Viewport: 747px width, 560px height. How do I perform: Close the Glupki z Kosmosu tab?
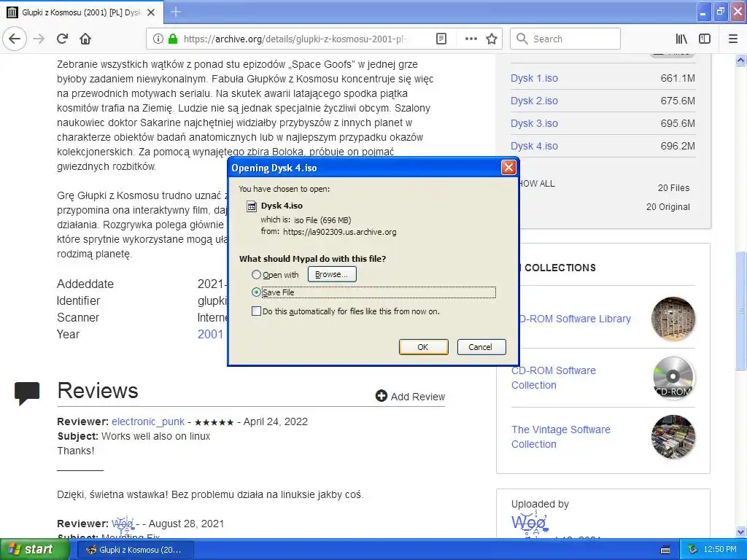(x=151, y=12)
